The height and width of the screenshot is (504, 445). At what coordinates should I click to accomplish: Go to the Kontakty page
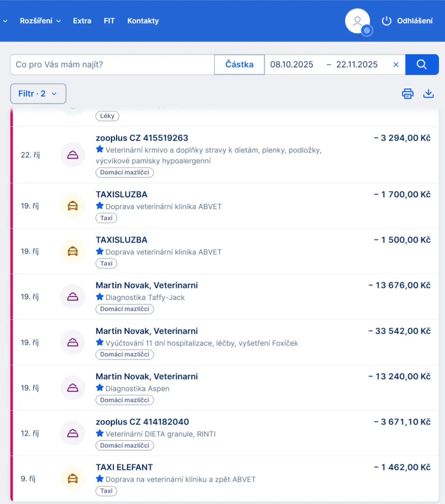pyautogui.click(x=143, y=21)
